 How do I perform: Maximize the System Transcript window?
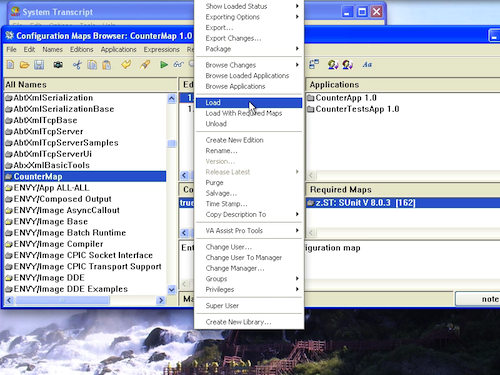pos(362,12)
